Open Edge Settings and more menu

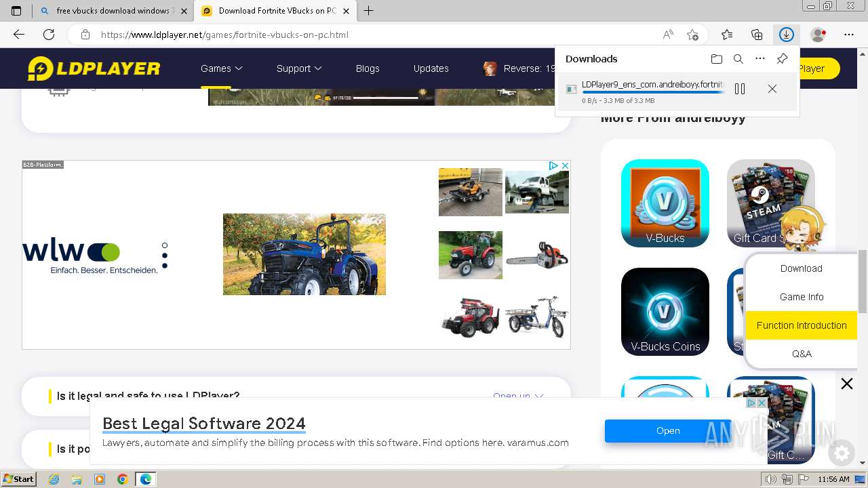click(x=849, y=35)
